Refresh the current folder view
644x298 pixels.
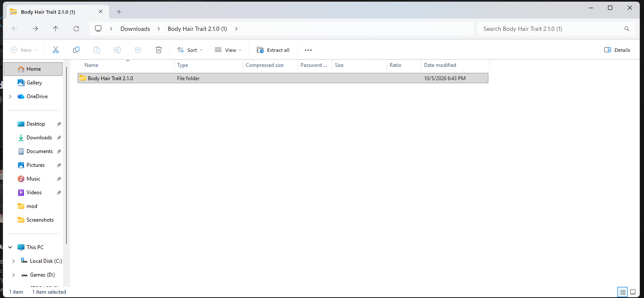tap(76, 29)
